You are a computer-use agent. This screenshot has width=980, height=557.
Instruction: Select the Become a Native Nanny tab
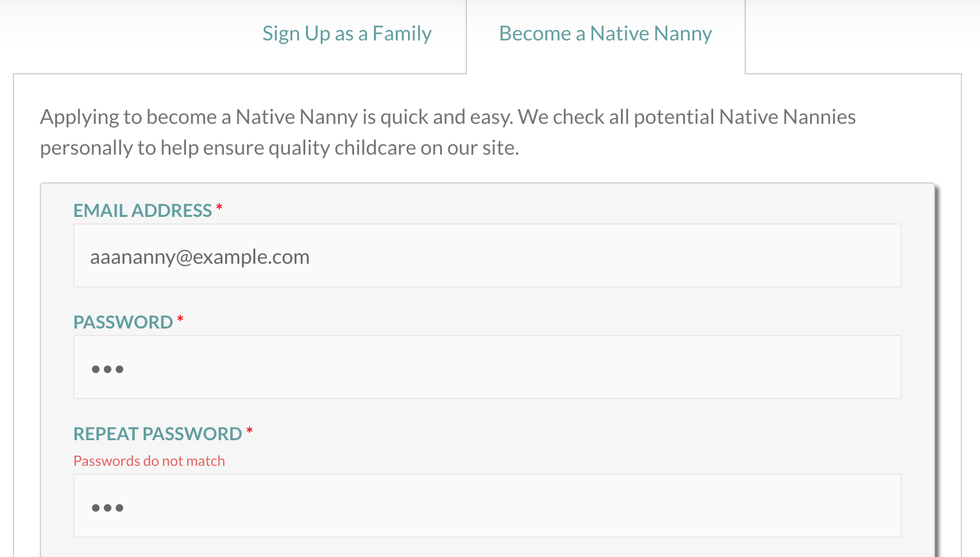click(605, 33)
